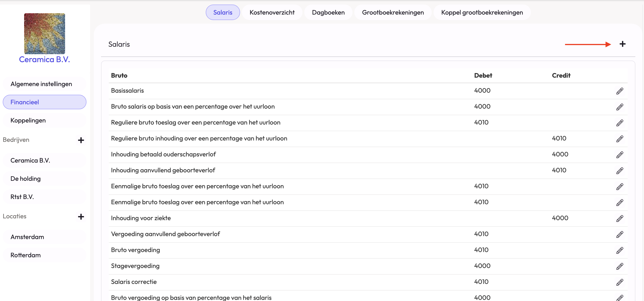Image resolution: width=644 pixels, height=301 pixels.
Task: Open Algemene instellingen in sidebar
Action: pyautogui.click(x=41, y=84)
